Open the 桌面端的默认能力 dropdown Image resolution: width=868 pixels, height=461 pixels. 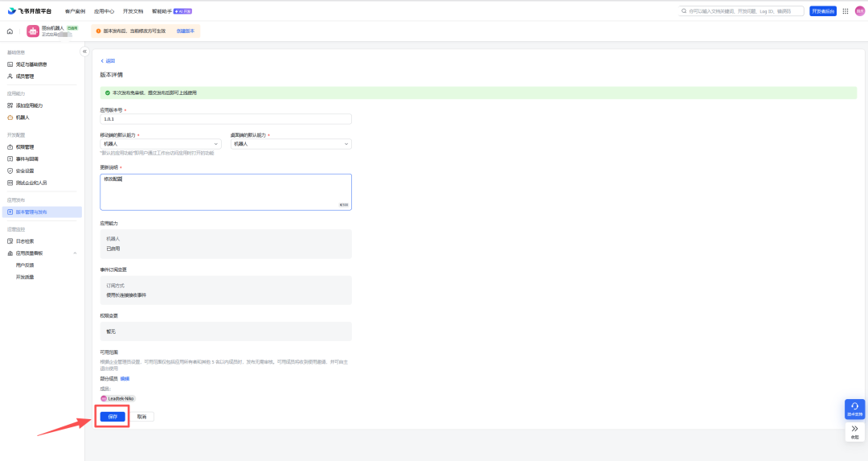pyautogui.click(x=291, y=144)
